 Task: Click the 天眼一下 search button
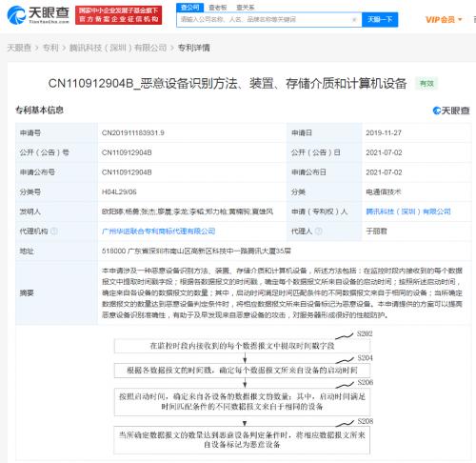380,20
